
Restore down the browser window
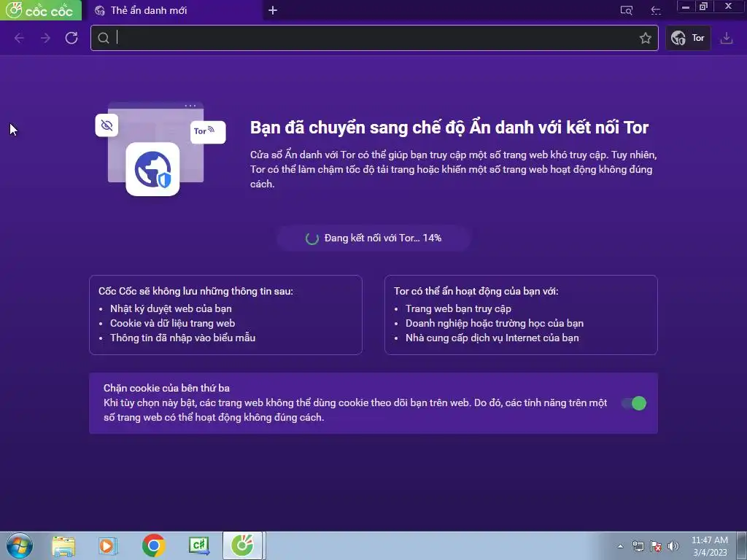tap(703, 6)
